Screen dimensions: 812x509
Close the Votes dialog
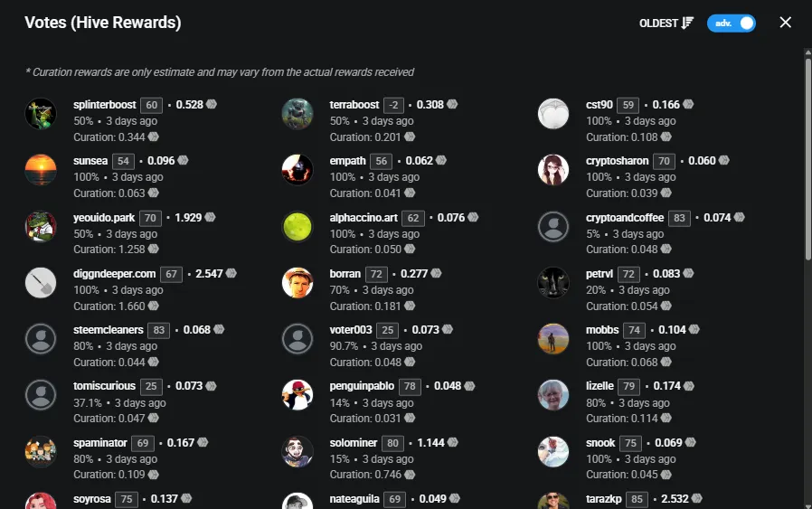785,23
